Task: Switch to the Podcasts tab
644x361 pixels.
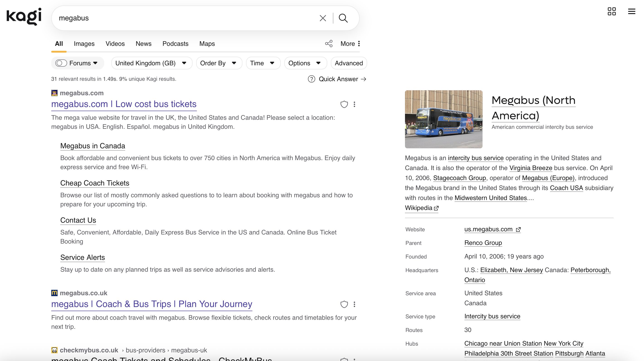Action: [x=175, y=44]
